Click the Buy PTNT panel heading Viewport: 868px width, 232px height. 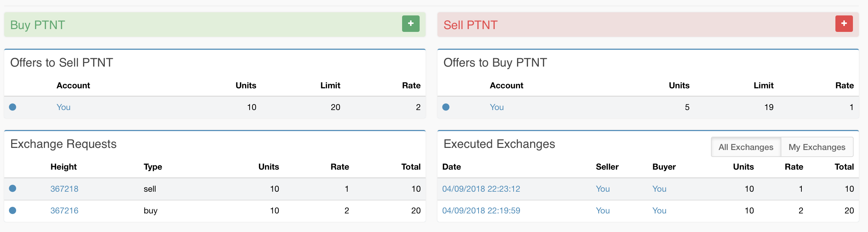click(x=38, y=25)
